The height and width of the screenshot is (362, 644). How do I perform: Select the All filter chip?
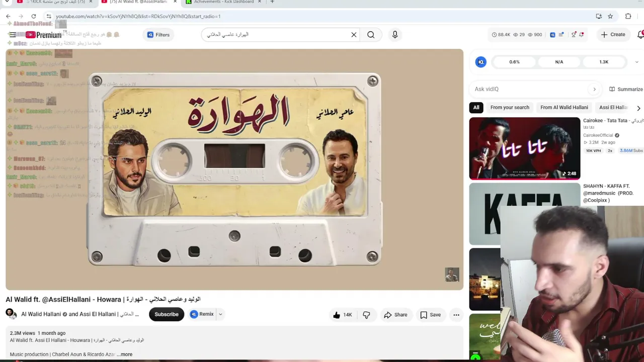coord(476,108)
